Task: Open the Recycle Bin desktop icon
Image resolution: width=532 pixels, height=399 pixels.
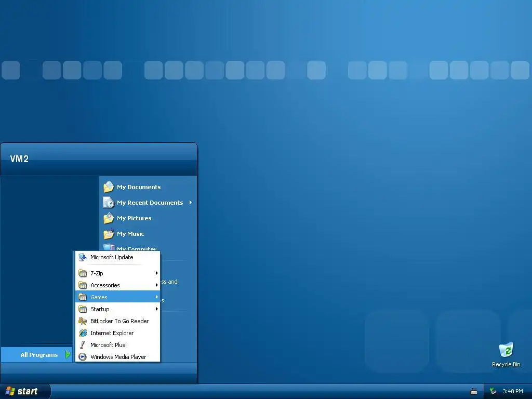Action: [506, 350]
